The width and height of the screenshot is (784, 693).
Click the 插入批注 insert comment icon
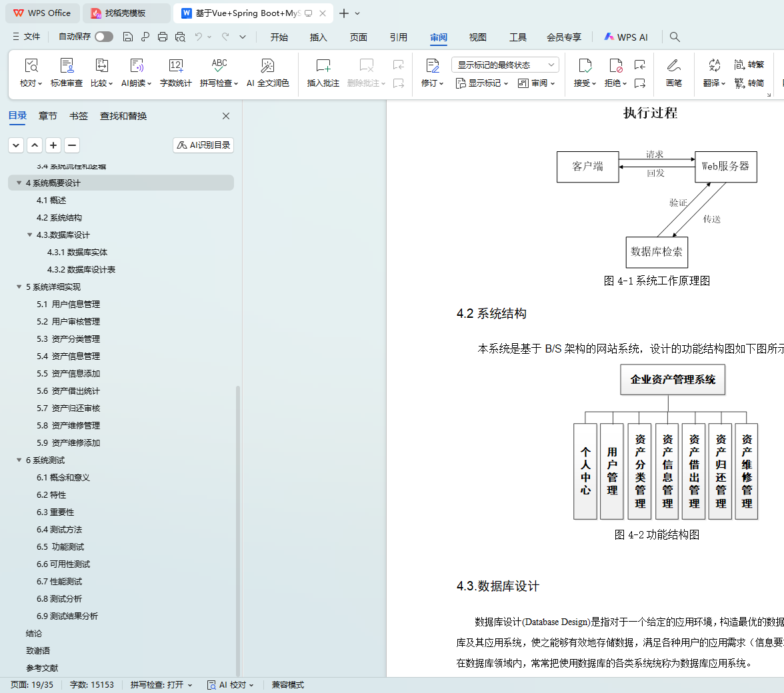pyautogui.click(x=323, y=66)
